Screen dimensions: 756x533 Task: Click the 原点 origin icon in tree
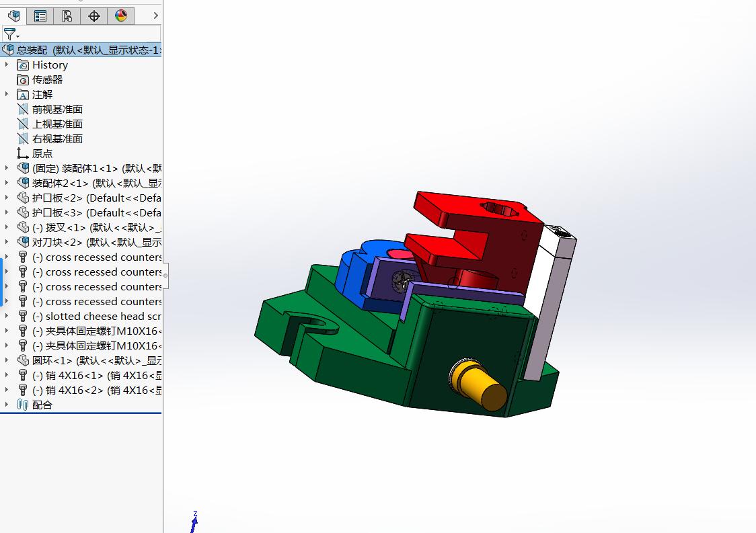[22, 153]
